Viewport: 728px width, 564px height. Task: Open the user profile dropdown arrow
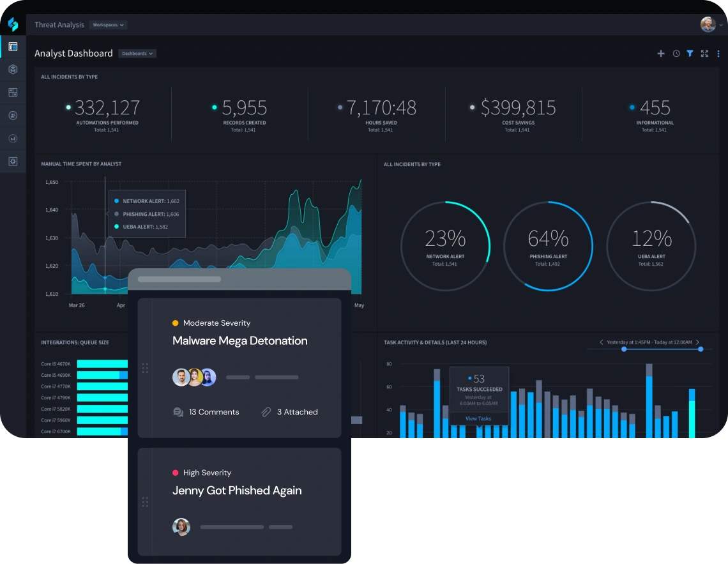(x=722, y=25)
